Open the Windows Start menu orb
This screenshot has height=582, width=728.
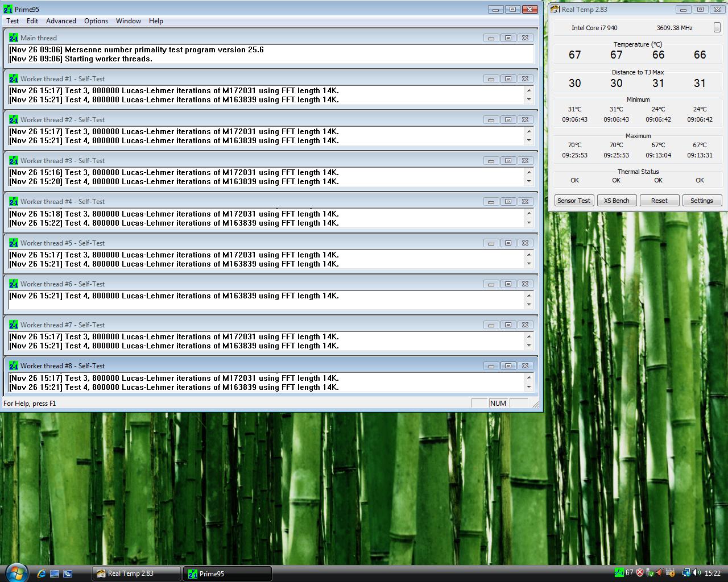coord(15,572)
